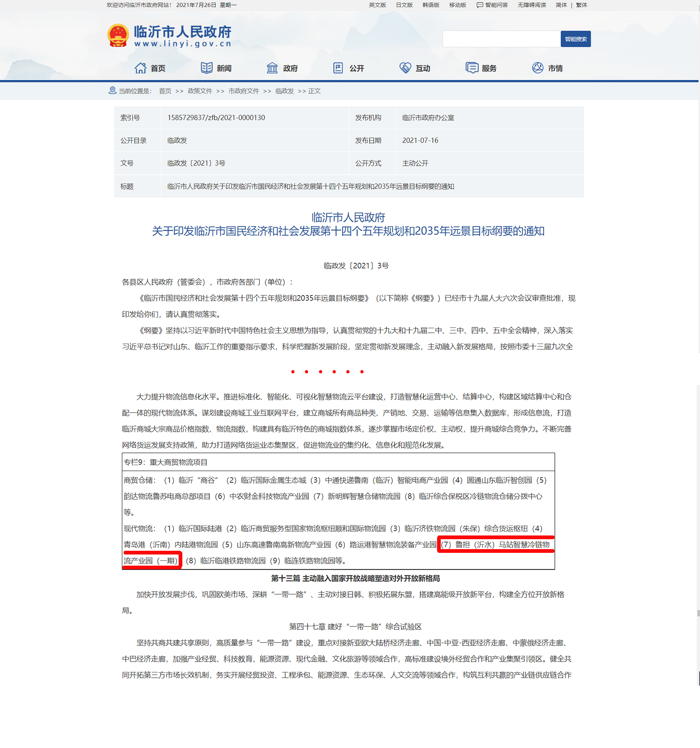Open the 日文版 Japanese version
The width and height of the screenshot is (700, 748).
[x=404, y=5]
